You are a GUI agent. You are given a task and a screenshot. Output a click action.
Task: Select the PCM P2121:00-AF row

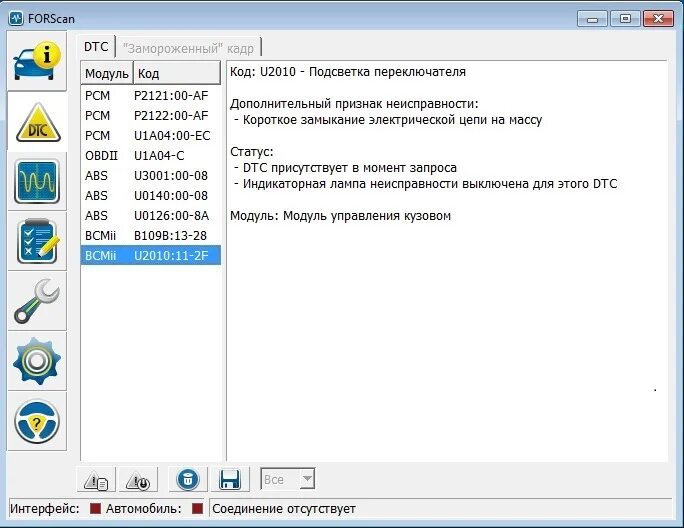tap(150, 96)
